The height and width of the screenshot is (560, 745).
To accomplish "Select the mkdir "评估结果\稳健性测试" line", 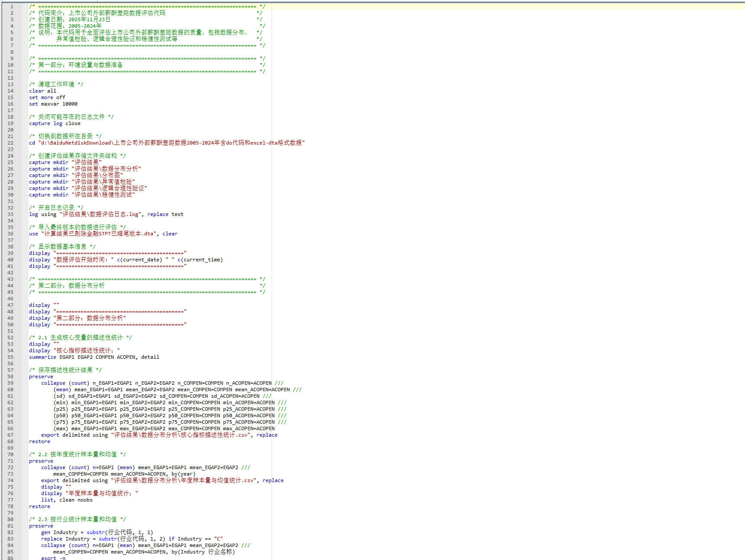I will tap(82, 195).
